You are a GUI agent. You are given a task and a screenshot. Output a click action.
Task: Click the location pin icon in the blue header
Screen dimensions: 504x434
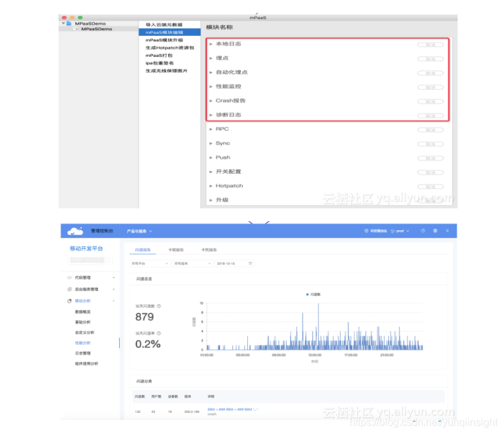(x=366, y=231)
